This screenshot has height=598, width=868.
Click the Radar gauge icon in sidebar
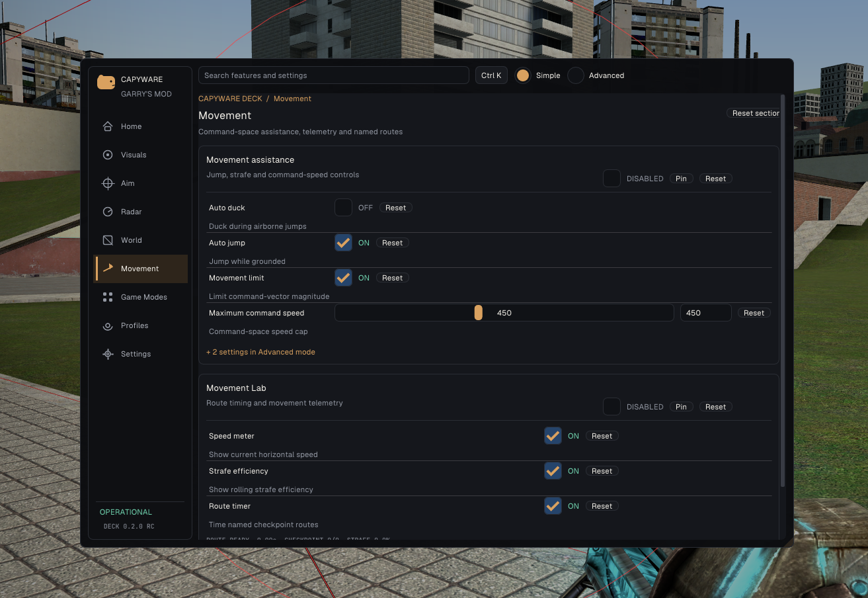click(x=108, y=212)
